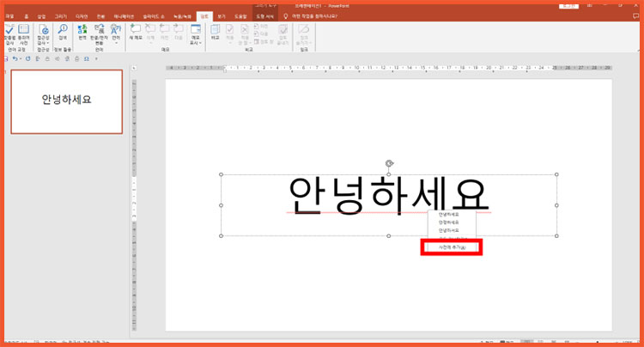The image size is (644, 347).
Task: Switch to the Home (홈) tab
Action: [27, 16]
